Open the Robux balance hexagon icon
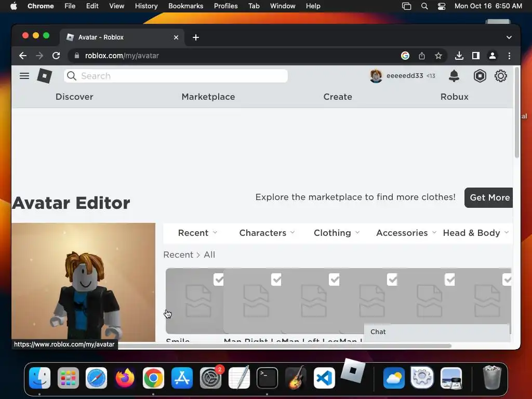532x399 pixels. (480, 76)
